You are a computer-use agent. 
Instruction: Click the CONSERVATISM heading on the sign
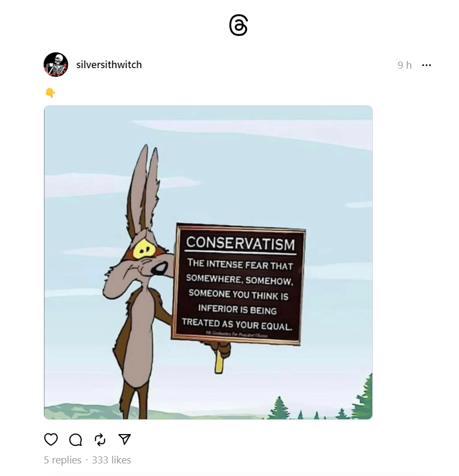point(240,244)
